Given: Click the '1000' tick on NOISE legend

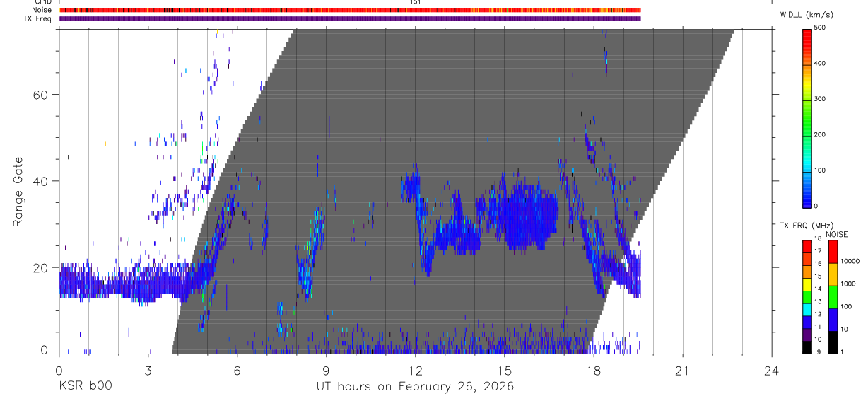Looking at the screenshot, I should [848, 284].
